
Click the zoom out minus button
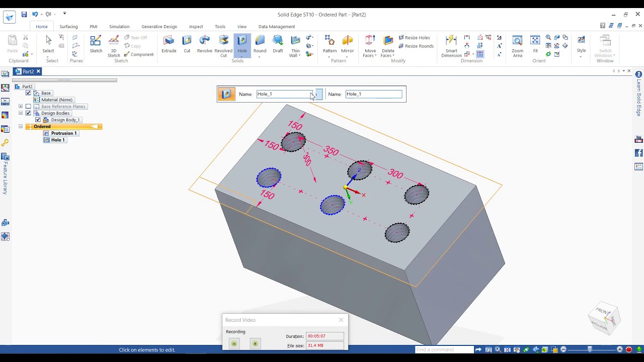click(x=563, y=349)
